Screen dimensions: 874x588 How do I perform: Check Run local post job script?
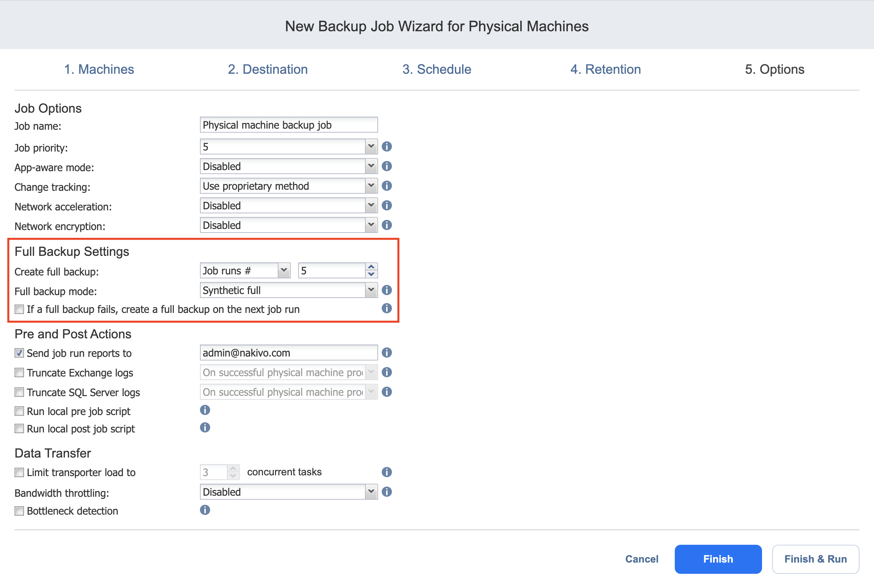click(19, 428)
